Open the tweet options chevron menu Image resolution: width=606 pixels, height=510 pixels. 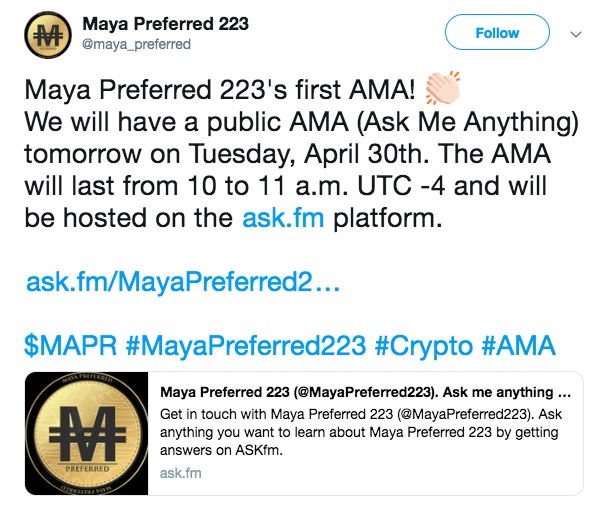(x=575, y=33)
